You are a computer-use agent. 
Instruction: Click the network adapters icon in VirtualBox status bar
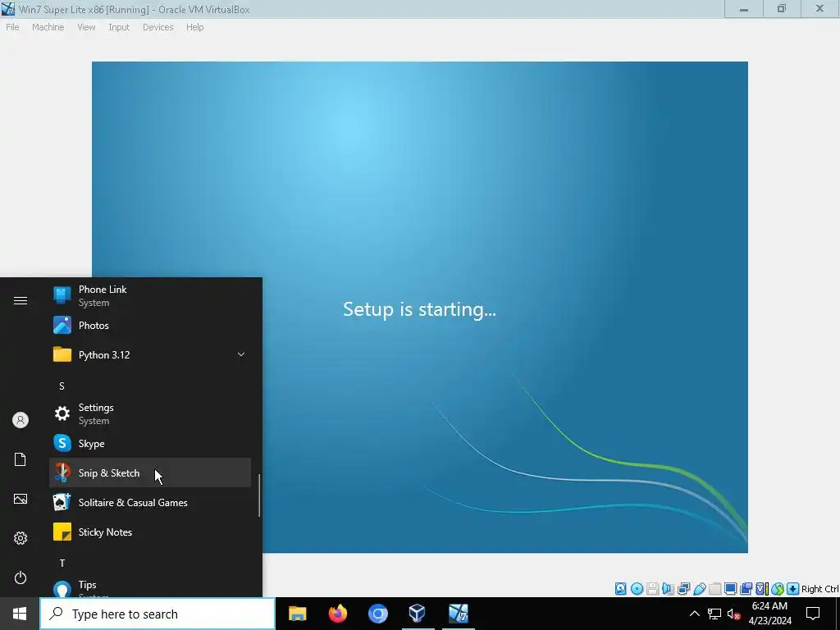click(x=683, y=589)
